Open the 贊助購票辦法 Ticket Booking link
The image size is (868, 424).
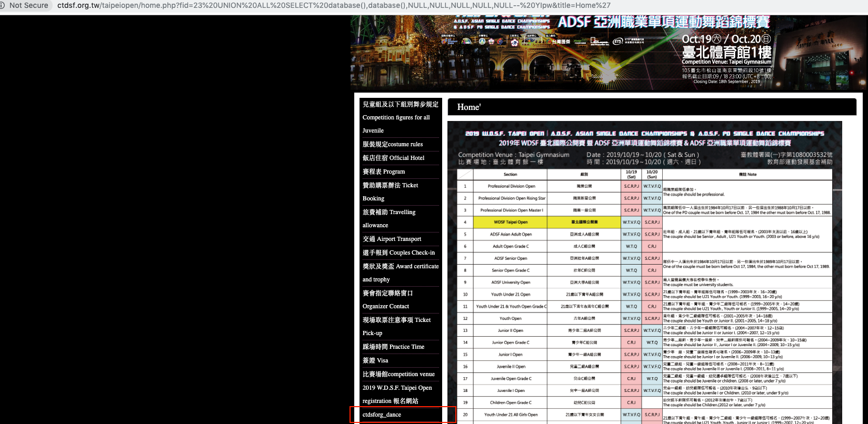click(x=391, y=192)
